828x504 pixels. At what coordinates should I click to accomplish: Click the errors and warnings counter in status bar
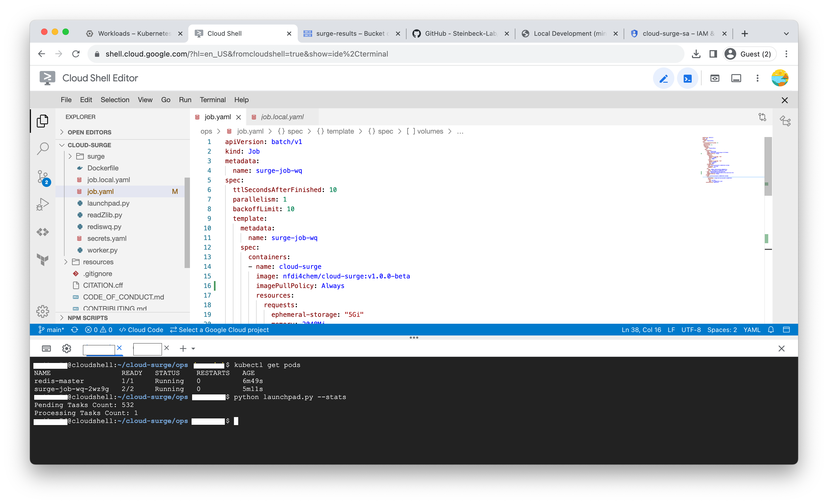coord(98,330)
